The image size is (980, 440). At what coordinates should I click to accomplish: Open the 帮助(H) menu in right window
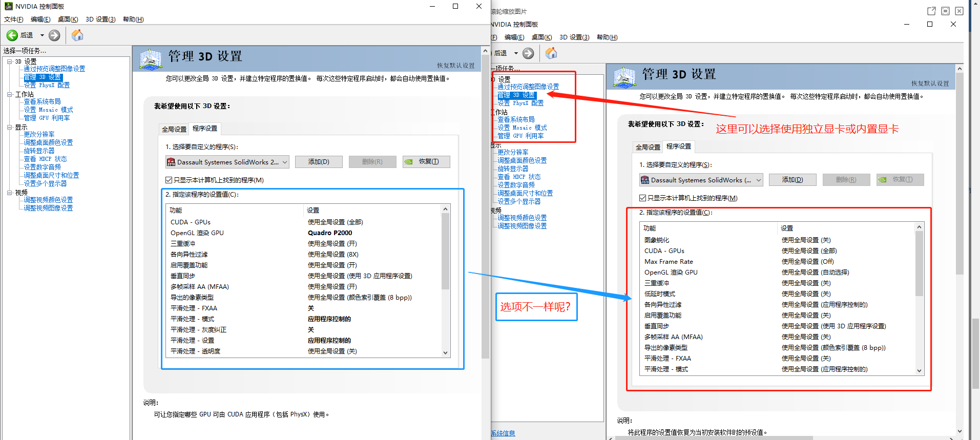pyautogui.click(x=607, y=37)
